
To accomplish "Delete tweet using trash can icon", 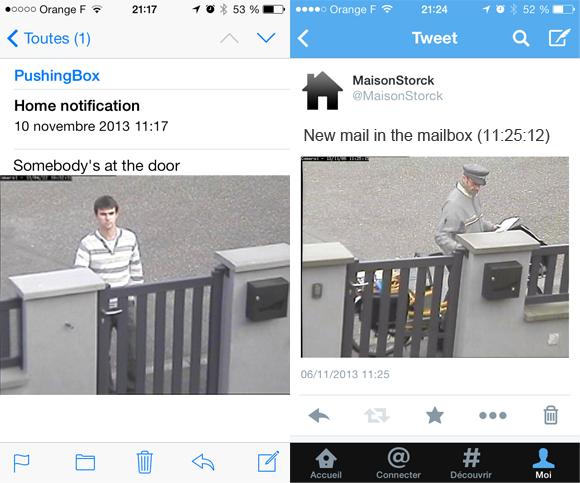I will tap(551, 415).
